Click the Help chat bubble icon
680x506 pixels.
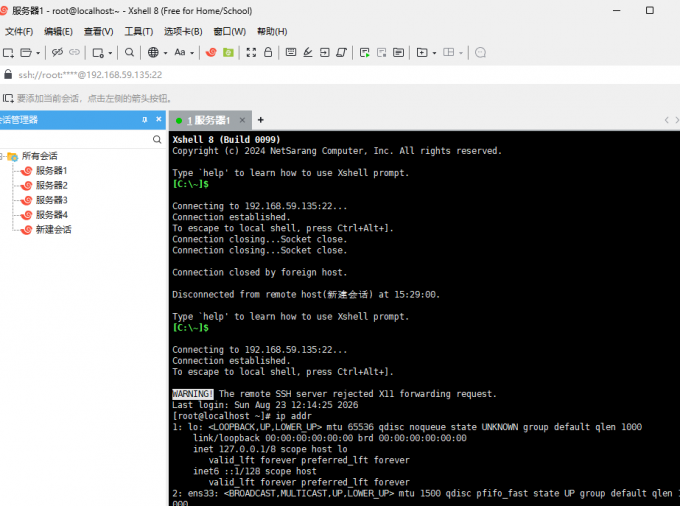[480, 53]
